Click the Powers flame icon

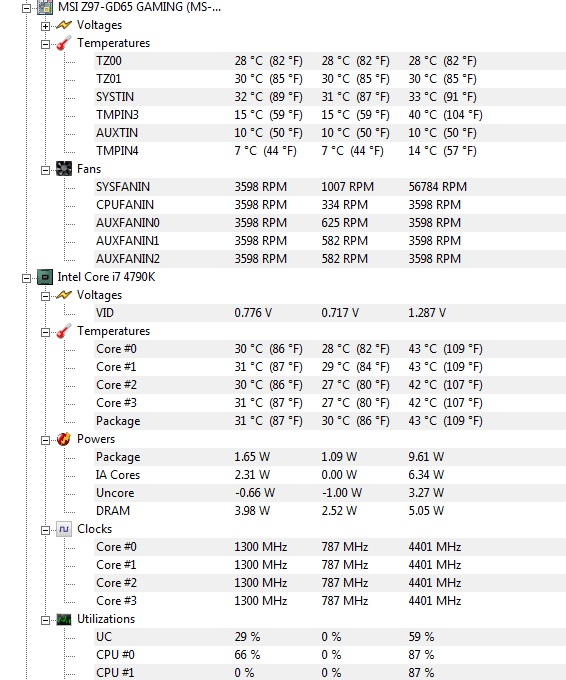coord(64,439)
